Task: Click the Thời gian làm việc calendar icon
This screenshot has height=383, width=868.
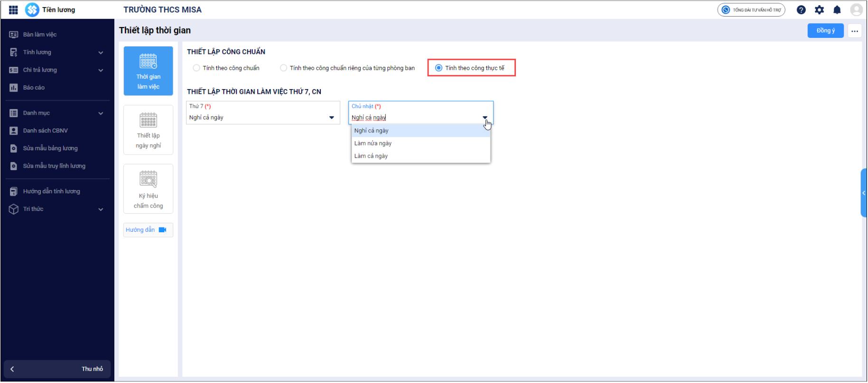Action: (148, 61)
